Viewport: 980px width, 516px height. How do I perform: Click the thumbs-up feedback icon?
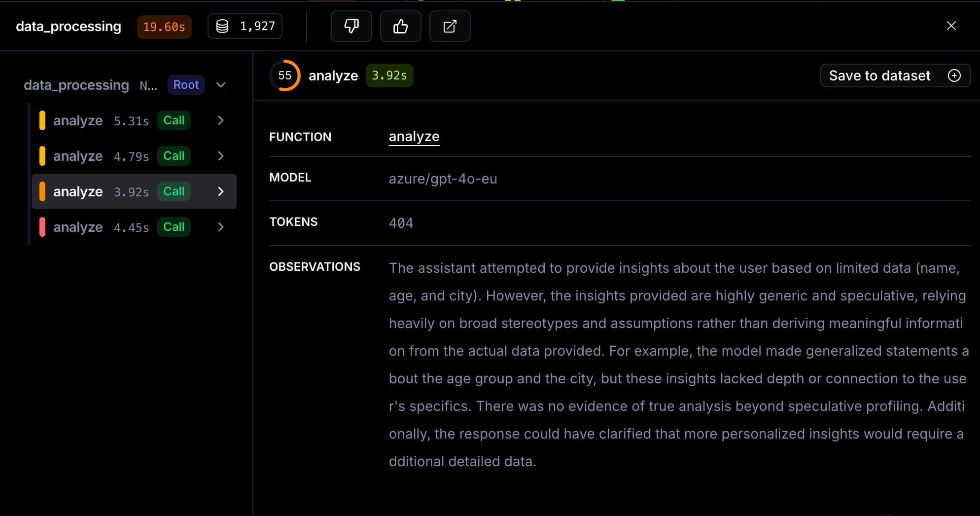400,26
